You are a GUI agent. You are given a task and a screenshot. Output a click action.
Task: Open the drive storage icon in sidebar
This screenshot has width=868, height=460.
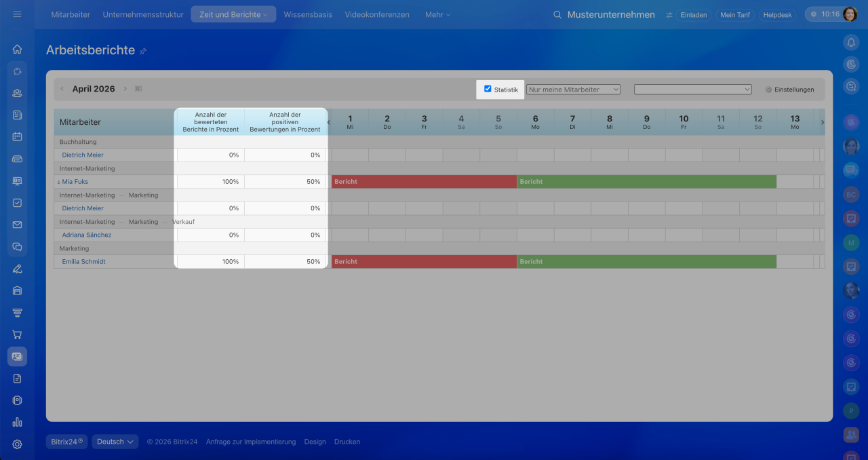click(17, 159)
